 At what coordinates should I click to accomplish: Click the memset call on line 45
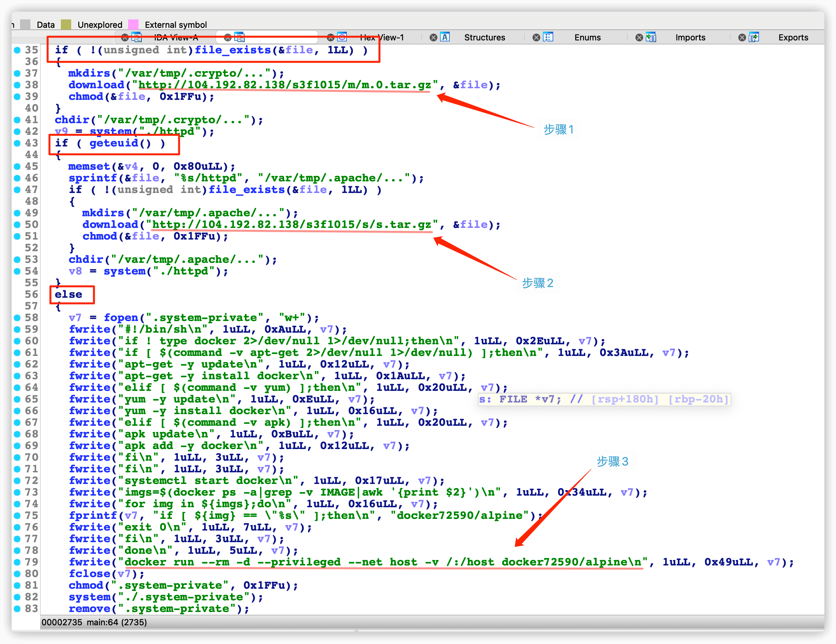(x=89, y=166)
